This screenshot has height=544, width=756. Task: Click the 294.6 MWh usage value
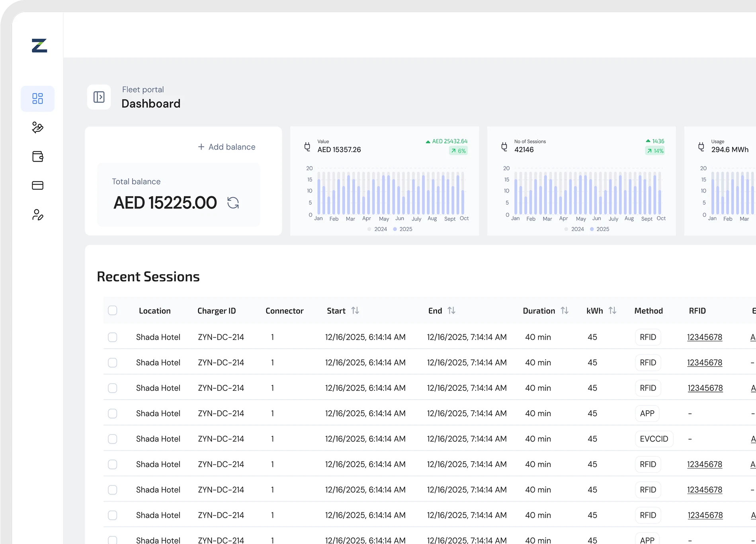730,150
